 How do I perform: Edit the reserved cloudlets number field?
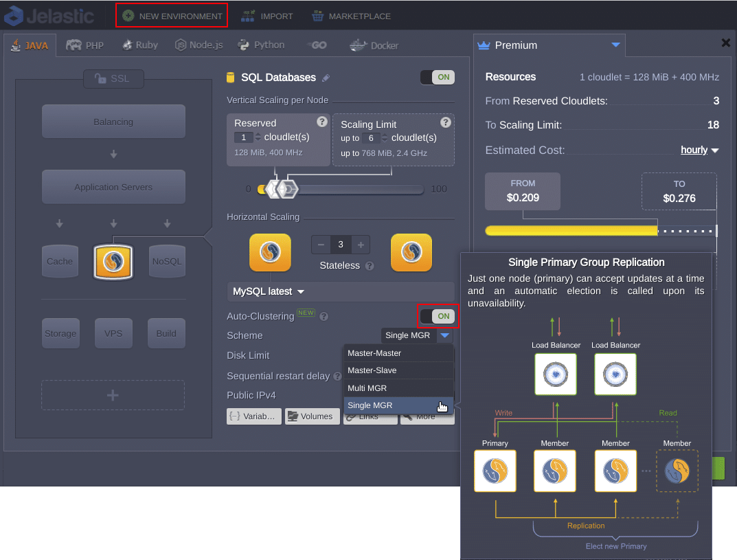pos(243,137)
